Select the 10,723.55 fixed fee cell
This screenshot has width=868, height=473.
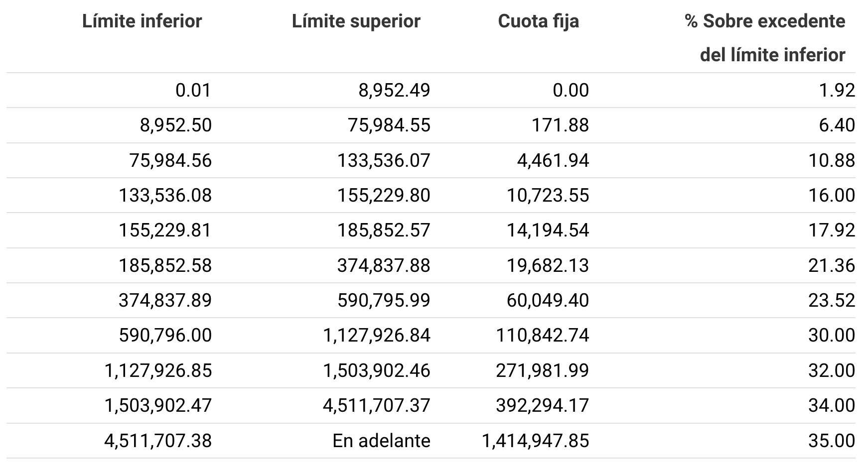point(548,195)
